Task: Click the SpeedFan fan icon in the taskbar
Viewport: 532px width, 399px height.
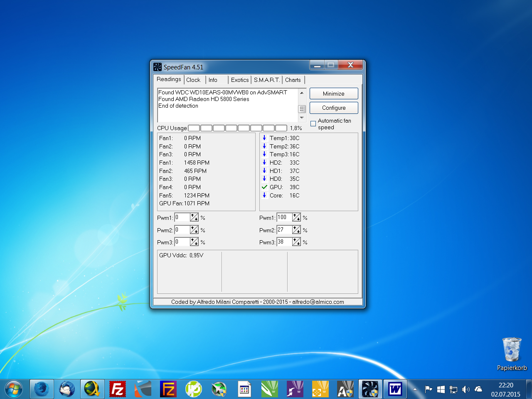Action: 369,389
